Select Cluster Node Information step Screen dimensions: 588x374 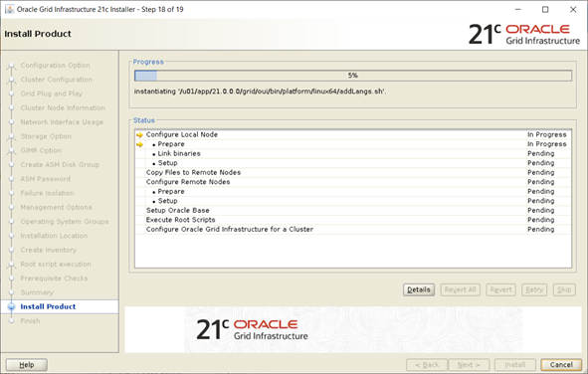pyautogui.click(x=63, y=108)
